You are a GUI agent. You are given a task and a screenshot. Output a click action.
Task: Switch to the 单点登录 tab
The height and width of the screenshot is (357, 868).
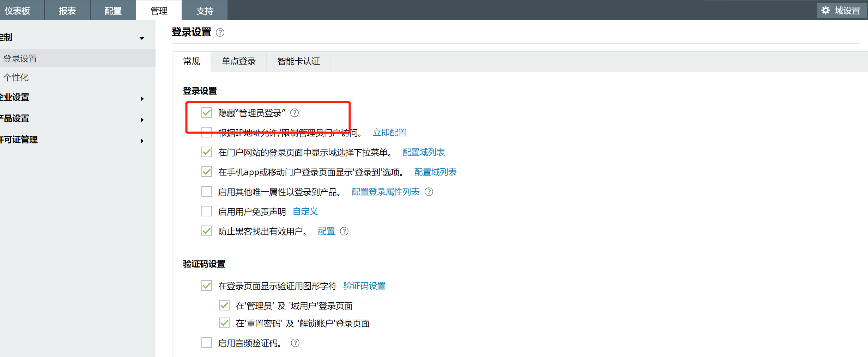pyautogui.click(x=239, y=61)
